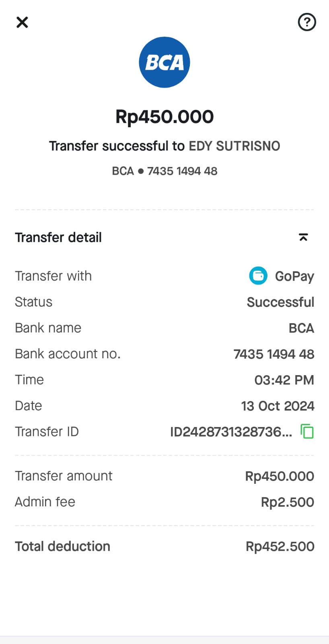Close the transfer receipt with X
329x644 pixels.
[22, 22]
